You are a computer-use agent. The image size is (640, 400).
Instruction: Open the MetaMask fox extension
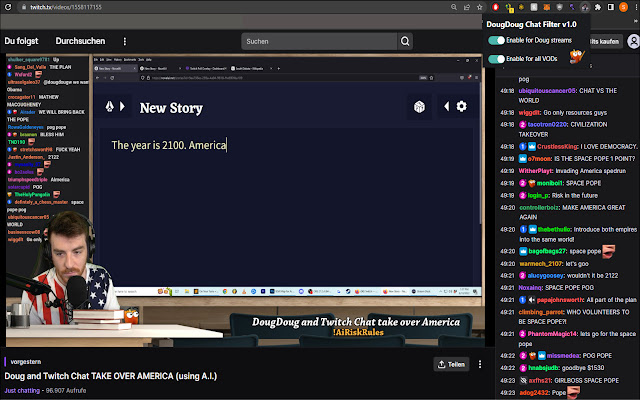547,7
